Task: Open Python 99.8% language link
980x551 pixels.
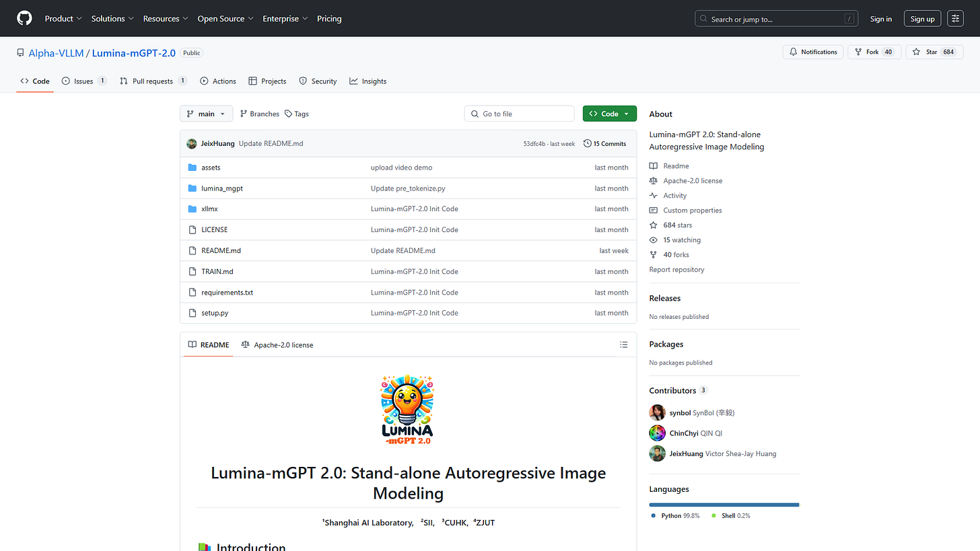Action: [676, 515]
